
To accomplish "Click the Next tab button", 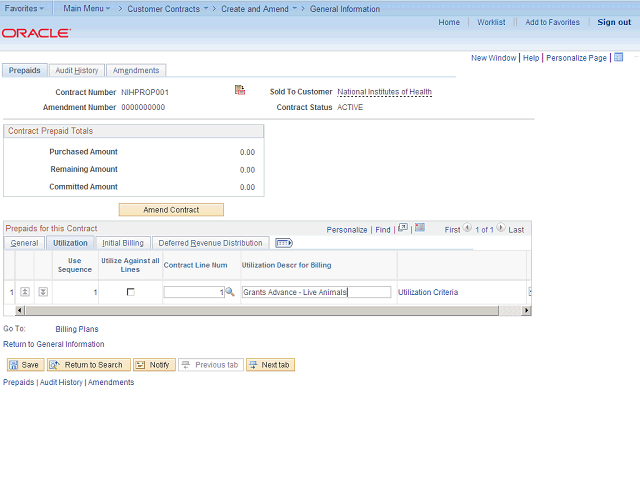I will [270, 364].
